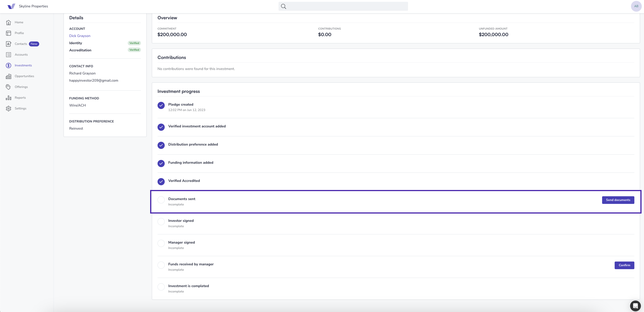Click the Identity Verified badge
644x312 pixels.
coord(134,43)
